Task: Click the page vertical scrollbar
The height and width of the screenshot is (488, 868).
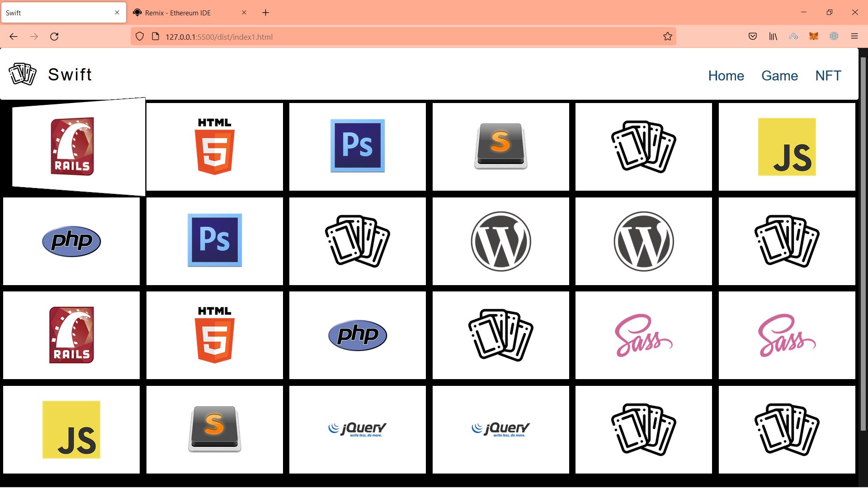Action: [863, 244]
